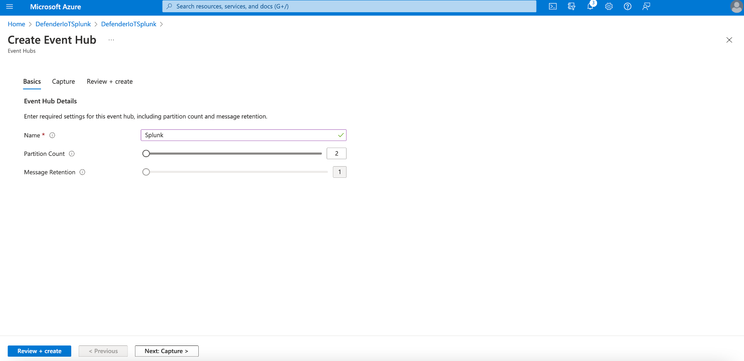Switch to the Review + create tab

(110, 82)
